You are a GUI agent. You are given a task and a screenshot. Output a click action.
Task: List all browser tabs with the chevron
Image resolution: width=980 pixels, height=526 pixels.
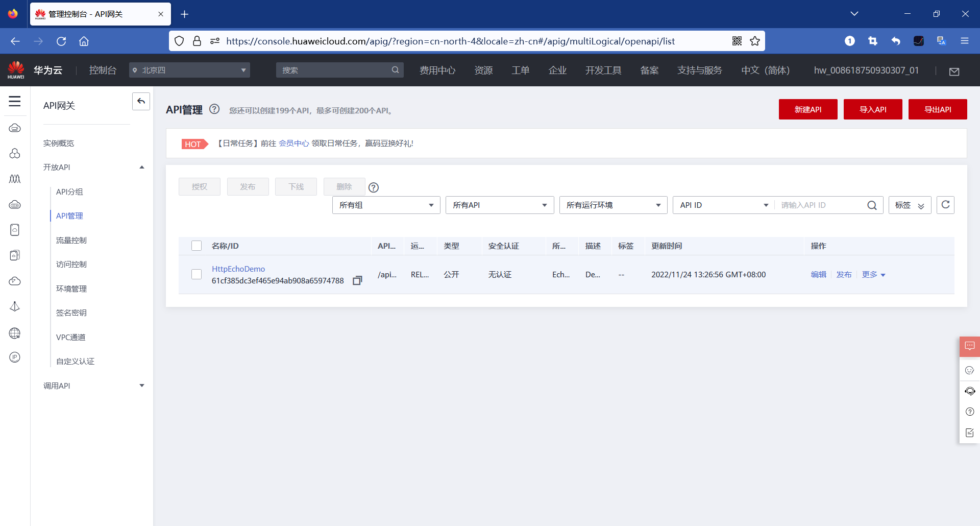(x=854, y=14)
